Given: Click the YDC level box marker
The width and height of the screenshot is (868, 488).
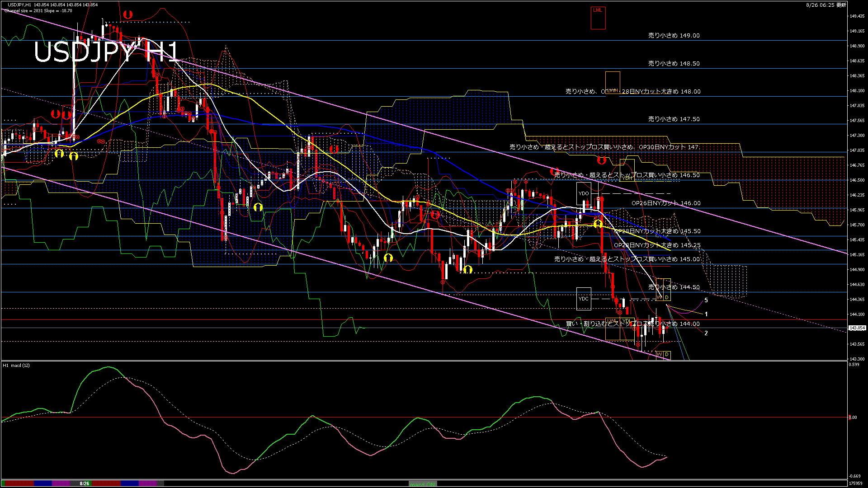Looking at the screenshot, I should (x=584, y=299).
